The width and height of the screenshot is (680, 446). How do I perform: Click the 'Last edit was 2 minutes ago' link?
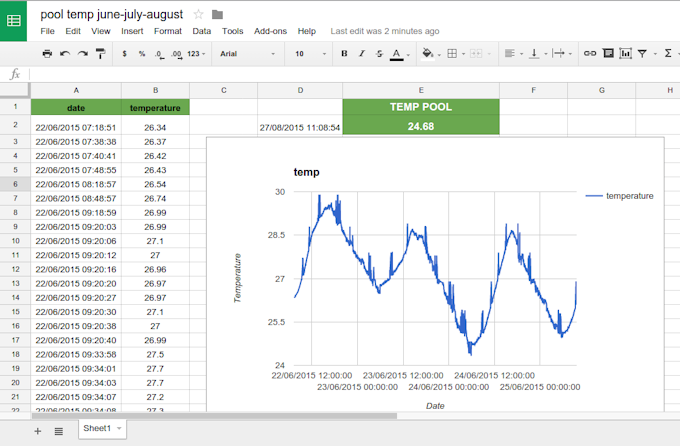click(x=384, y=31)
